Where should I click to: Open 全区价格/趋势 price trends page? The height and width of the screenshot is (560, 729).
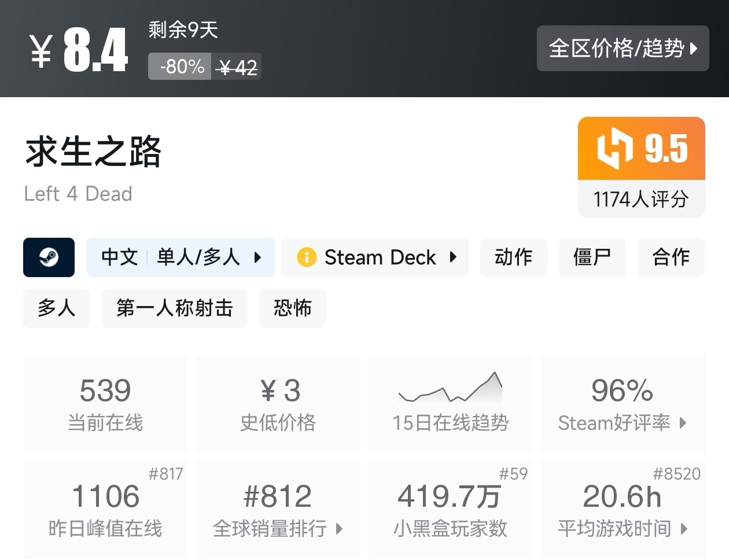click(623, 49)
